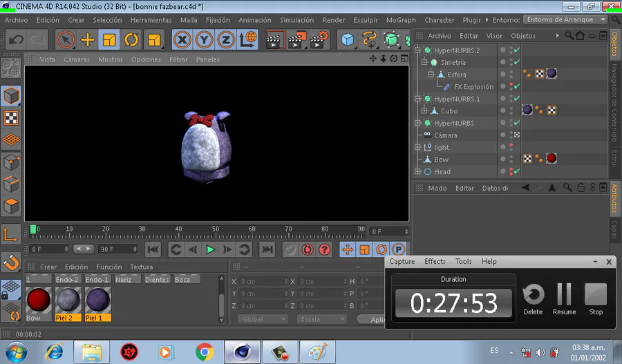
Task: Open Render to Picture Viewer icon
Action: [x=296, y=39]
